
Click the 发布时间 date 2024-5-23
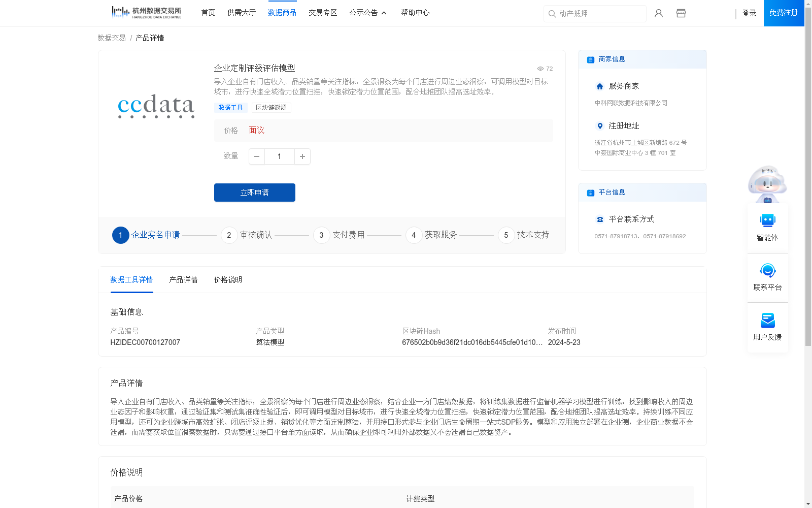564,342
